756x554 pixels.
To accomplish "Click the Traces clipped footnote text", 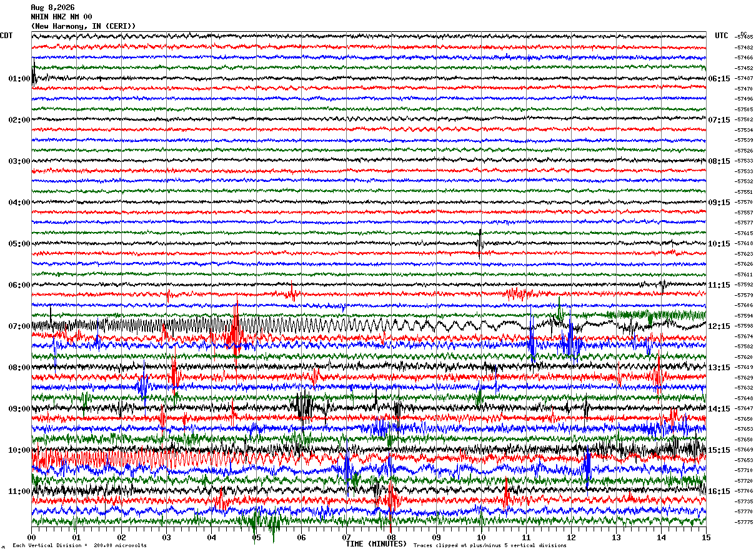I will pyautogui.click(x=490, y=546).
